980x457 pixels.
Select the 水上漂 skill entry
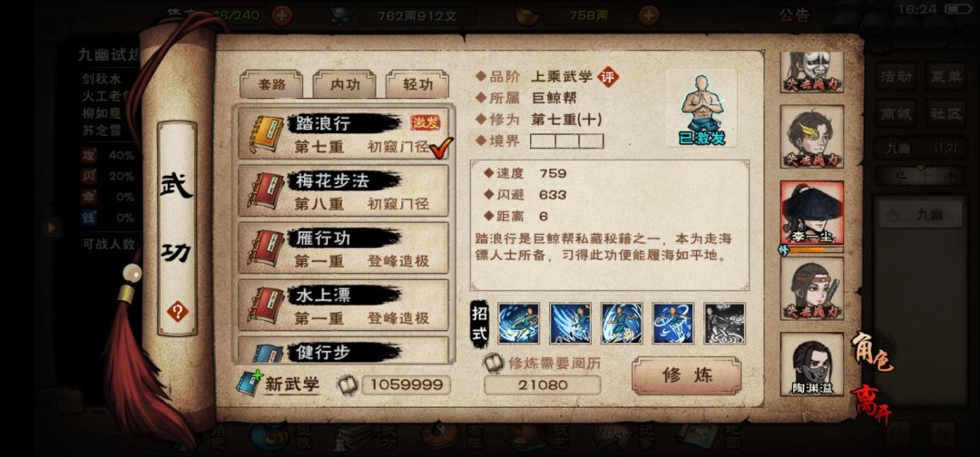tap(343, 306)
